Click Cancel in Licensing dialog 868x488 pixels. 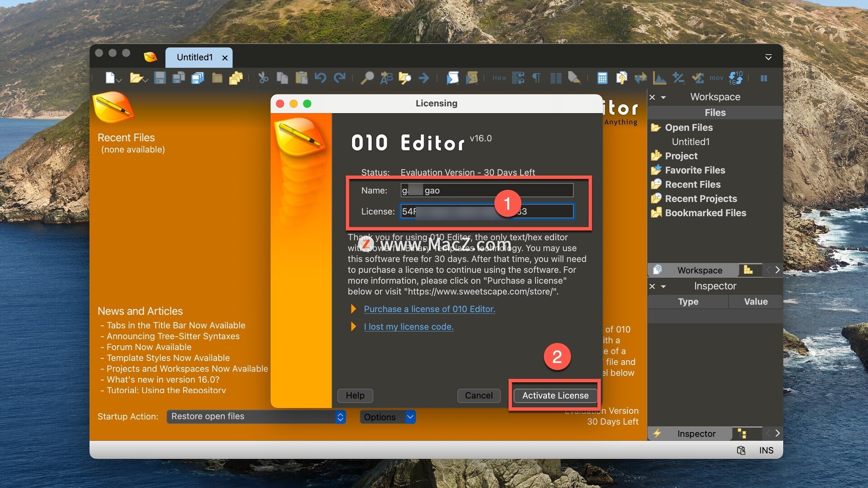479,395
